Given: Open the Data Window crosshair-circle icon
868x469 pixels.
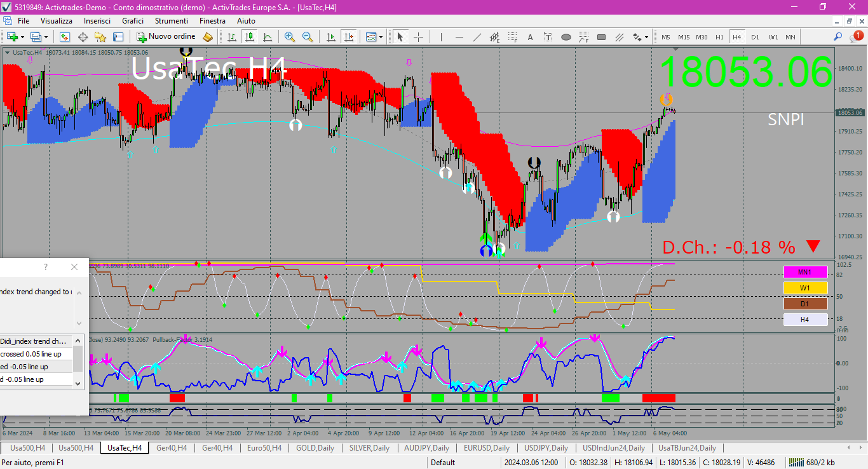Looking at the screenshot, I should (x=83, y=37).
